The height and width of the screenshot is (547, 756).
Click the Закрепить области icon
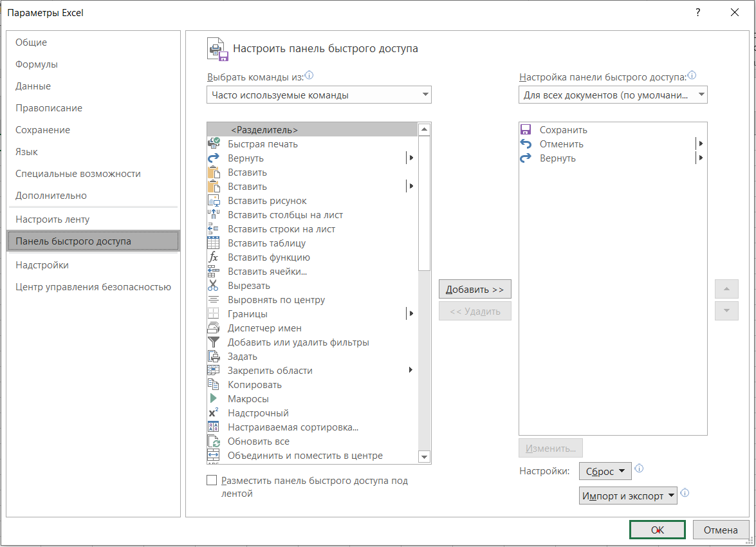point(214,371)
